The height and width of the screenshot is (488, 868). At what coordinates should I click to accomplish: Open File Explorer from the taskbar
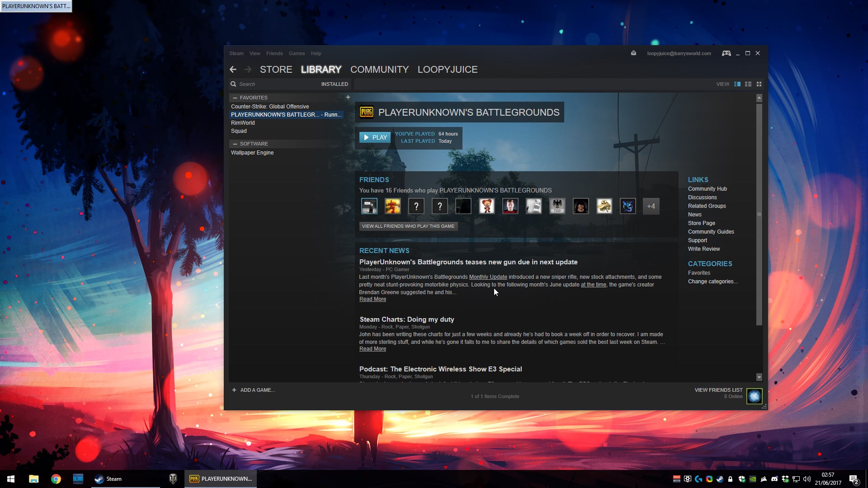point(34,479)
